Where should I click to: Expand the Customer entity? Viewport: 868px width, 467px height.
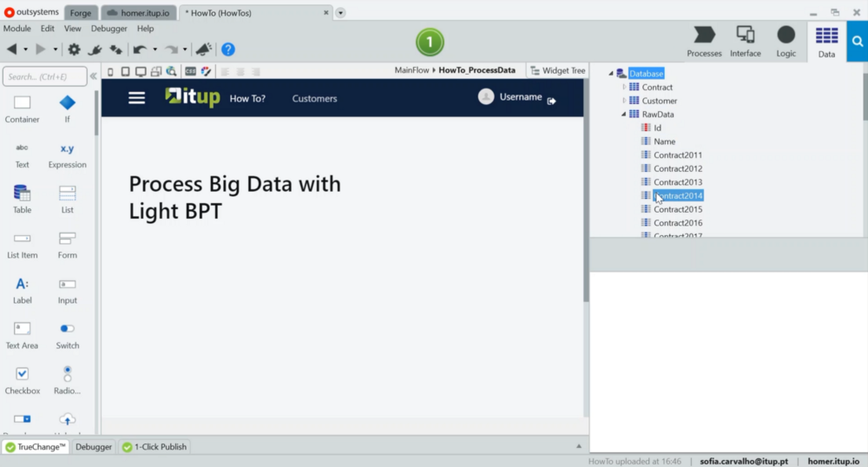[624, 101]
